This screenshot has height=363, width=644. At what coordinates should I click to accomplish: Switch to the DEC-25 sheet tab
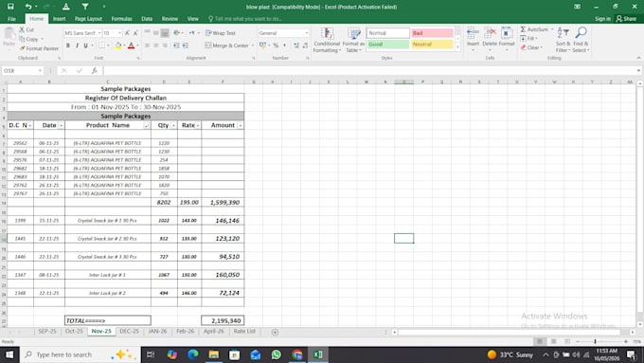point(129,332)
